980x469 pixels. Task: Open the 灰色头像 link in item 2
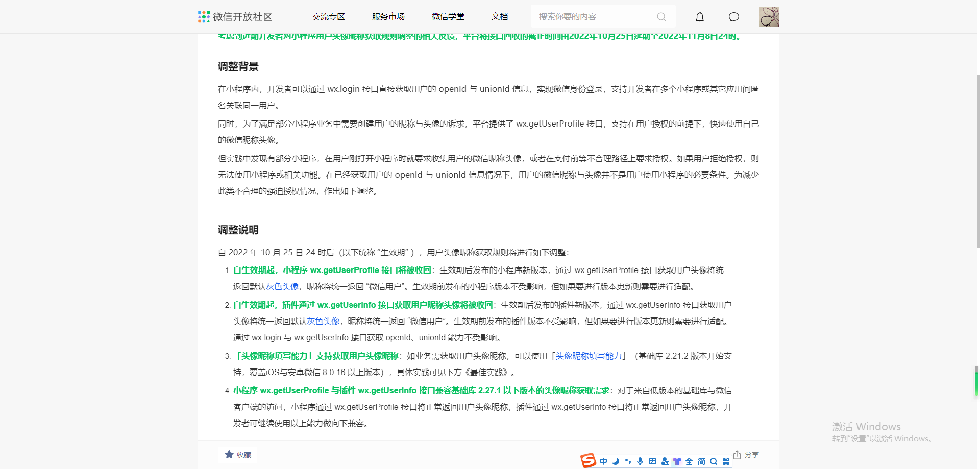point(323,322)
